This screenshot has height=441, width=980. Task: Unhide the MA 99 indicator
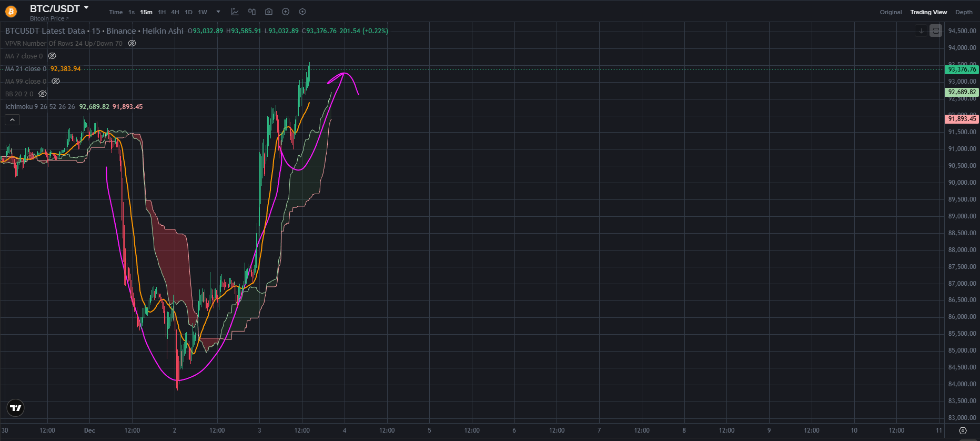(56, 81)
